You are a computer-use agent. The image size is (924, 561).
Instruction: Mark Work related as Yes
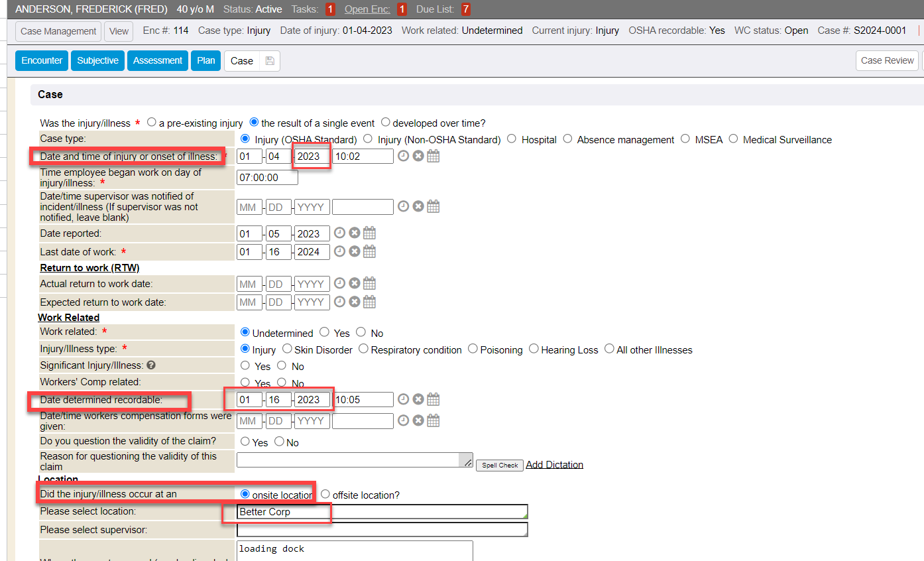point(324,332)
